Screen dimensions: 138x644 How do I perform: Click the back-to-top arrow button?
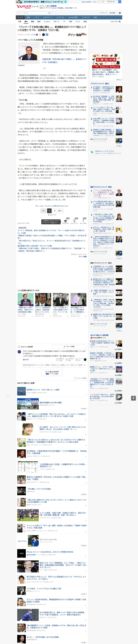pos(133,398)
